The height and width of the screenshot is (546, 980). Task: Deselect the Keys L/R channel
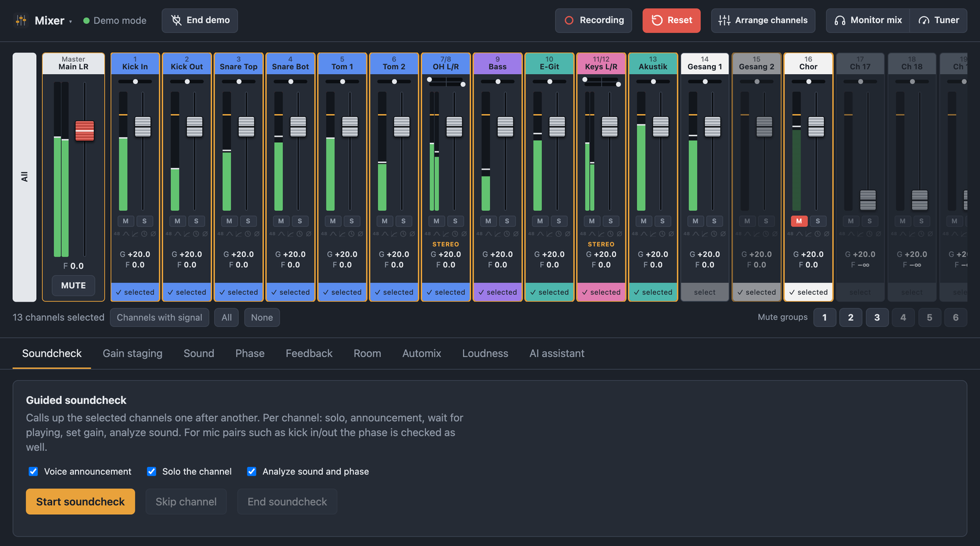coord(601,292)
